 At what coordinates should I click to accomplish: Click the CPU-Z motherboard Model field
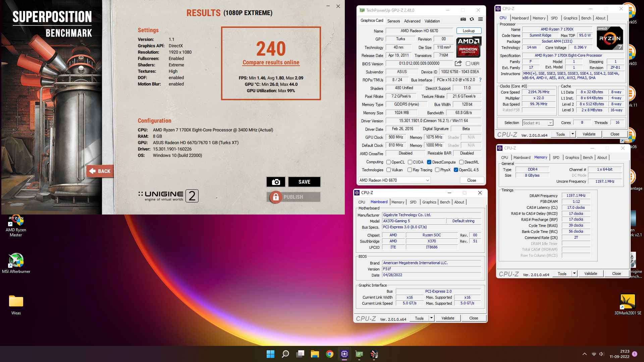[x=414, y=221]
